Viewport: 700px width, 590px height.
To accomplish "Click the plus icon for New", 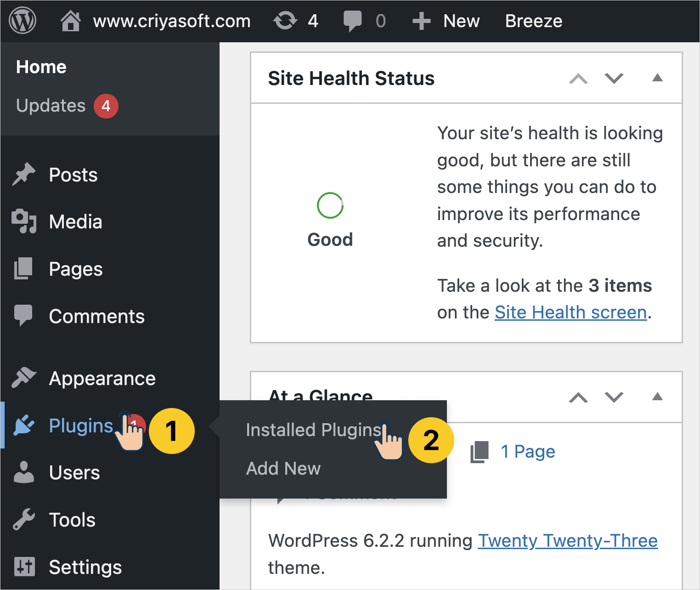I will 421,21.
